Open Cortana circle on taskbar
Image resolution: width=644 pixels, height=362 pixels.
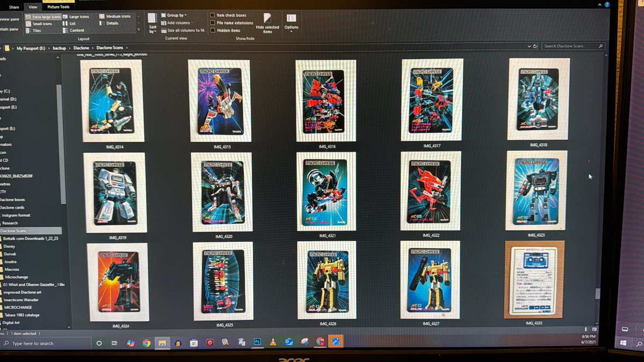point(99,343)
